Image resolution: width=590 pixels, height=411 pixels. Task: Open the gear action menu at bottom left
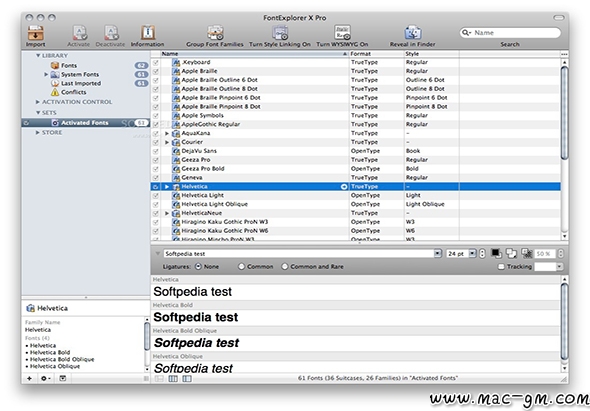pos(46,378)
